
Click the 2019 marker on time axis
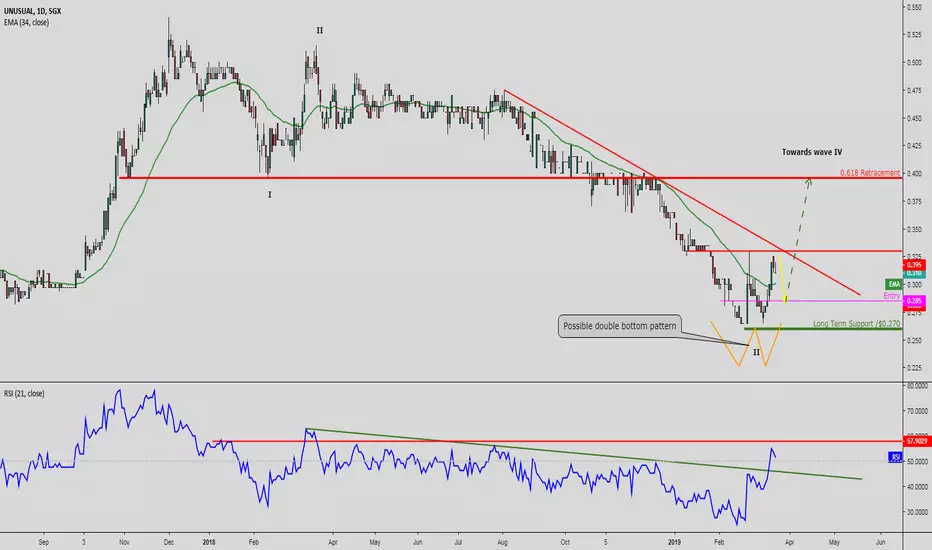point(674,542)
